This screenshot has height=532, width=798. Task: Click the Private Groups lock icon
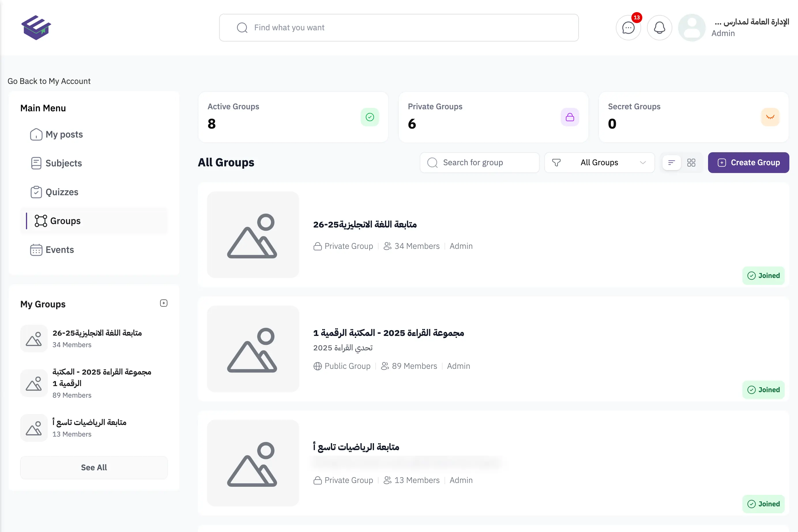pos(570,117)
